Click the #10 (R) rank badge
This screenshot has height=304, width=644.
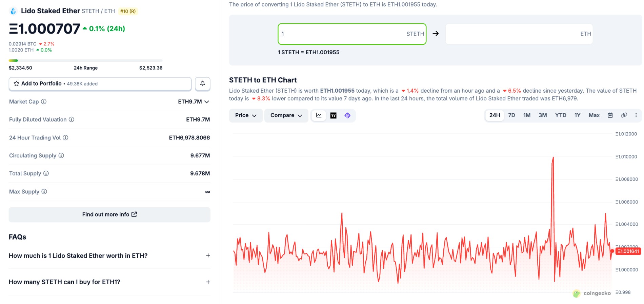pyautogui.click(x=128, y=11)
